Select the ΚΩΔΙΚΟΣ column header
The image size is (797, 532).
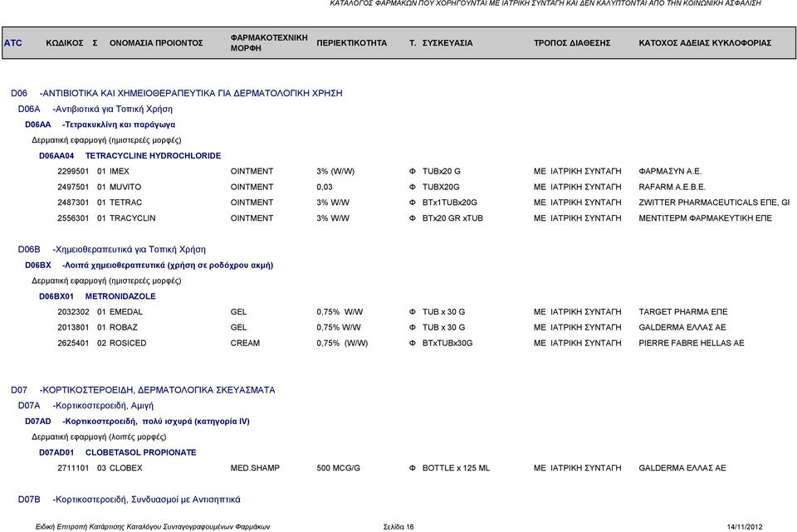click(x=65, y=42)
